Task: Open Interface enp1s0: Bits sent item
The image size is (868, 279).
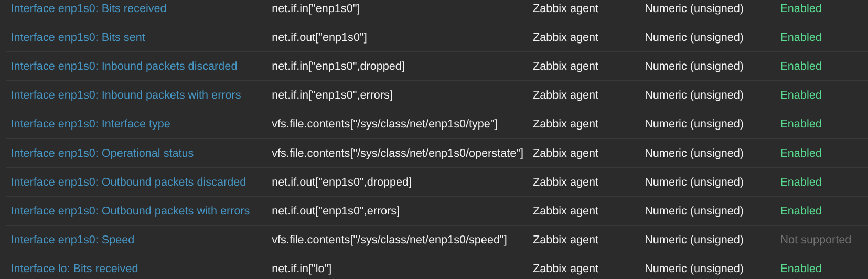Action: 78,37
